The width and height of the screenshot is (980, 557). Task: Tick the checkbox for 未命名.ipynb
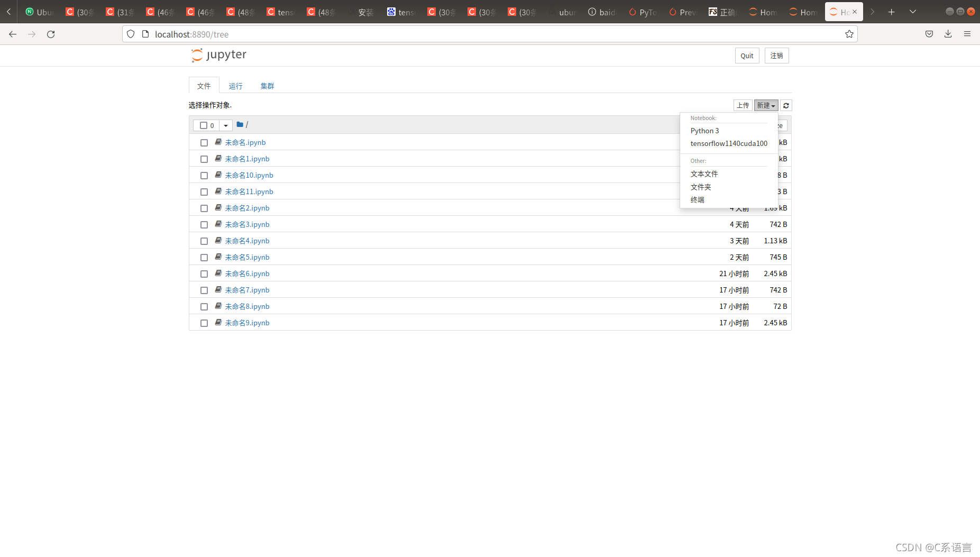[x=204, y=143]
